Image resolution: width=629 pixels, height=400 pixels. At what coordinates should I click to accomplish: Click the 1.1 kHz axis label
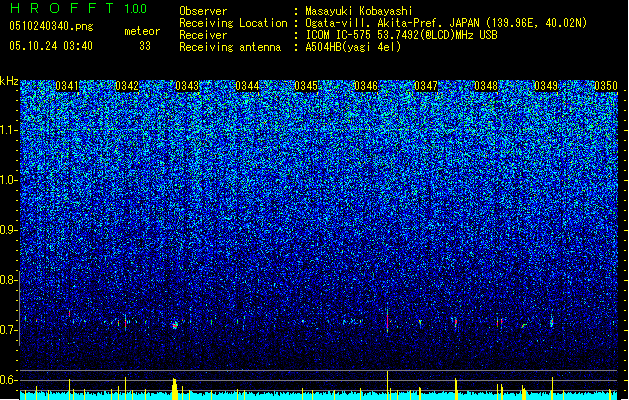(9, 130)
